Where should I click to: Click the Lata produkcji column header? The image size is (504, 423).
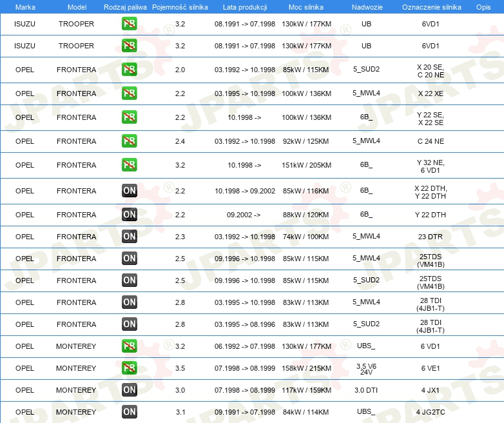point(245,7)
